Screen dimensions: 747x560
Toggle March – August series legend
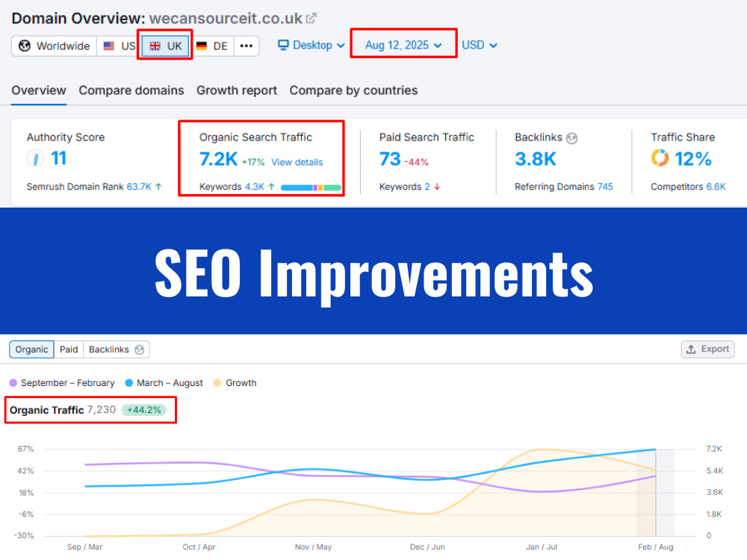point(164,383)
